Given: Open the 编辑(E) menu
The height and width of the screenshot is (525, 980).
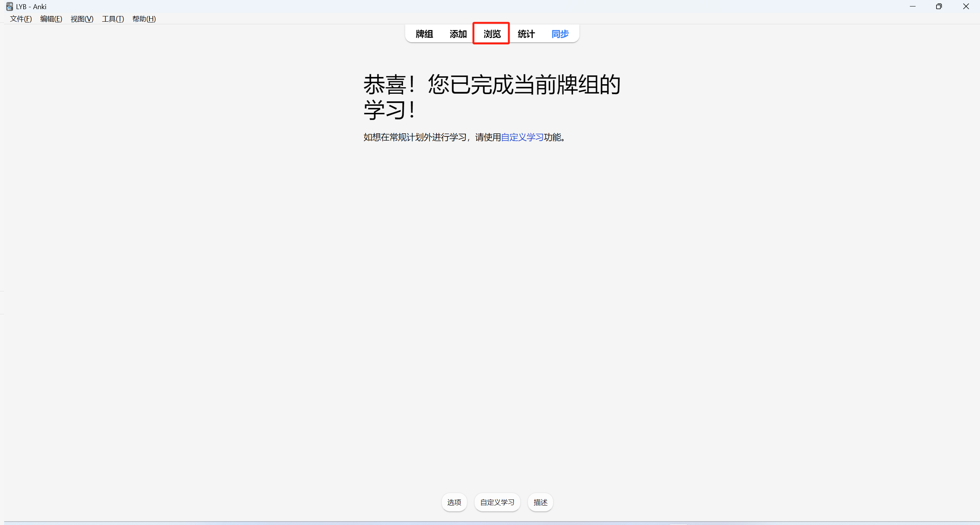Looking at the screenshot, I should click(51, 19).
